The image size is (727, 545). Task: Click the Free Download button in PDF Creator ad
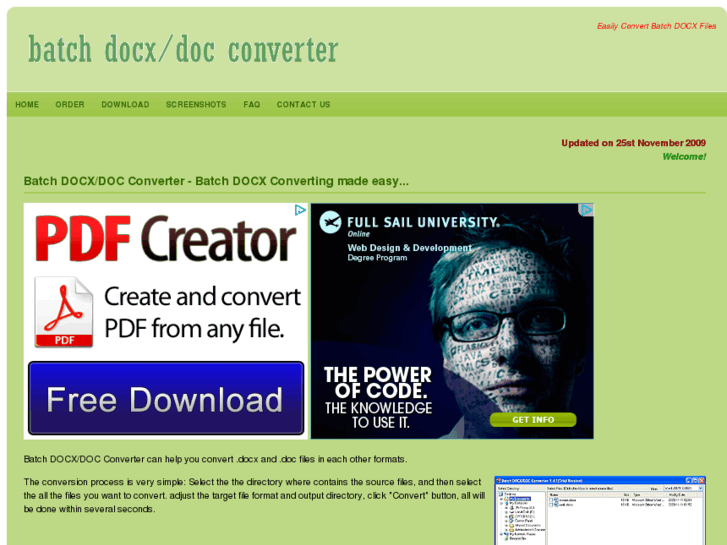pyautogui.click(x=166, y=398)
